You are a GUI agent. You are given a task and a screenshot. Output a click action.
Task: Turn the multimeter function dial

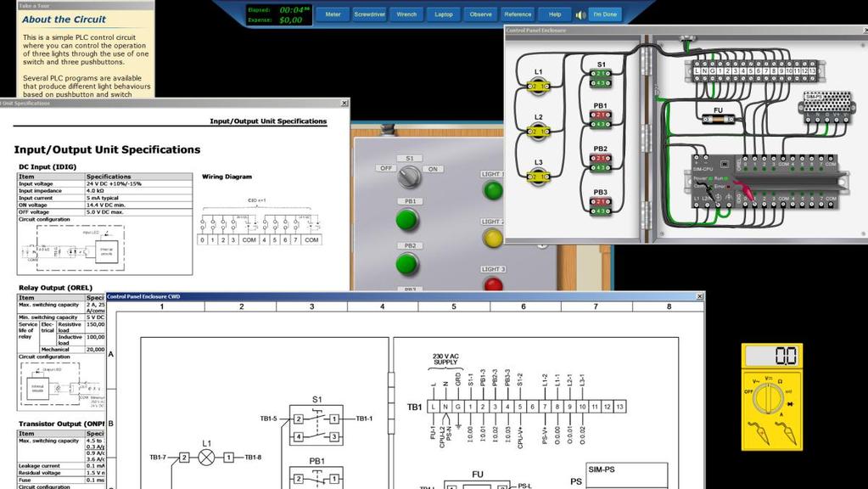tap(770, 398)
